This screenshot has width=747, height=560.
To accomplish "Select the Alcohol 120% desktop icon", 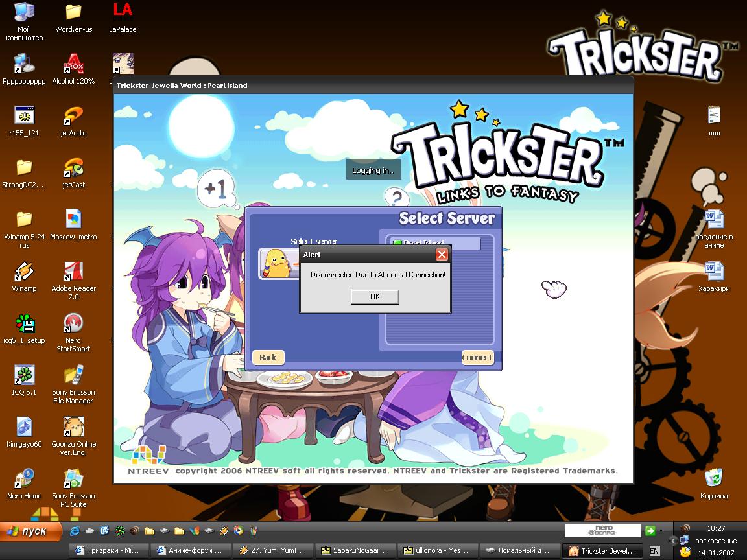I will (73, 69).
